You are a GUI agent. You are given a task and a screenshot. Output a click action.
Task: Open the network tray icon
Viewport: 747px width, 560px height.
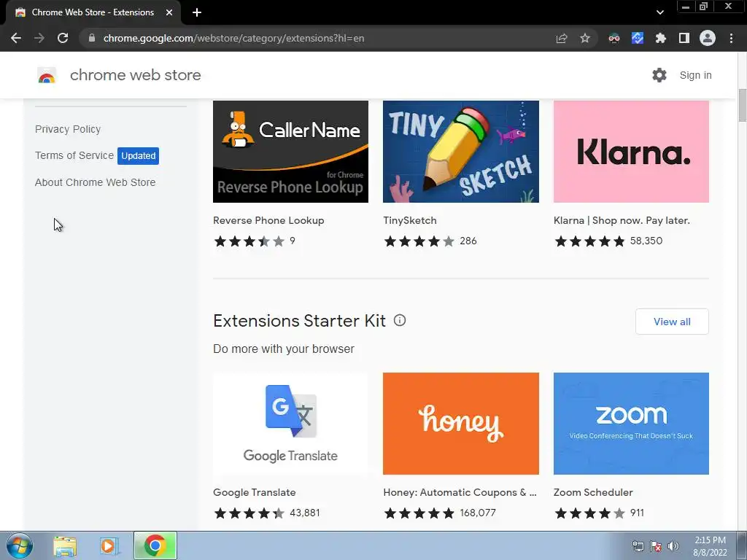[x=638, y=546]
